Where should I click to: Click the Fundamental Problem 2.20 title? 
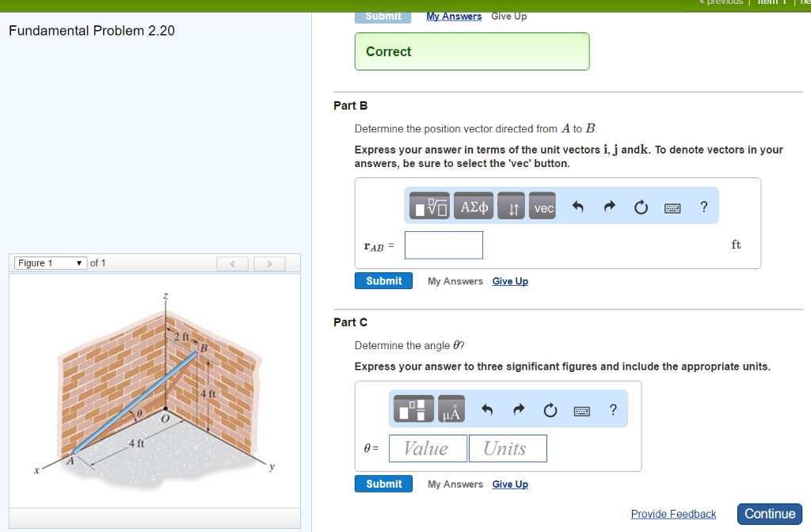click(92, 31)
